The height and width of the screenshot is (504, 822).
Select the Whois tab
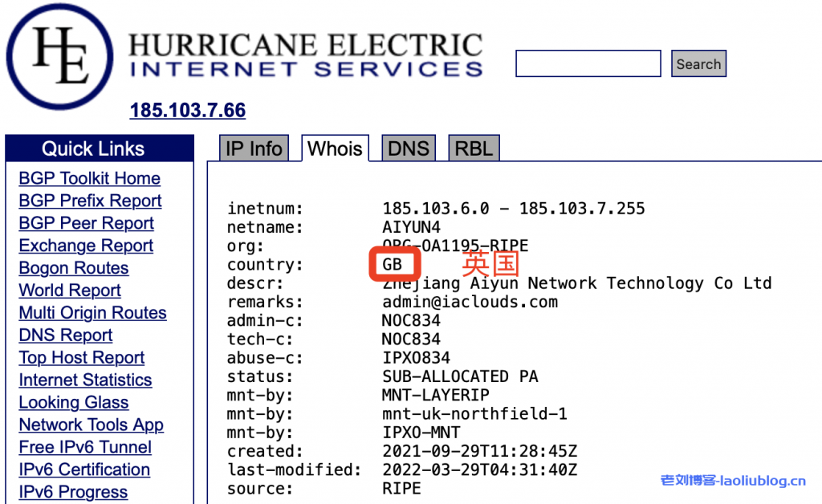(335, 148)
